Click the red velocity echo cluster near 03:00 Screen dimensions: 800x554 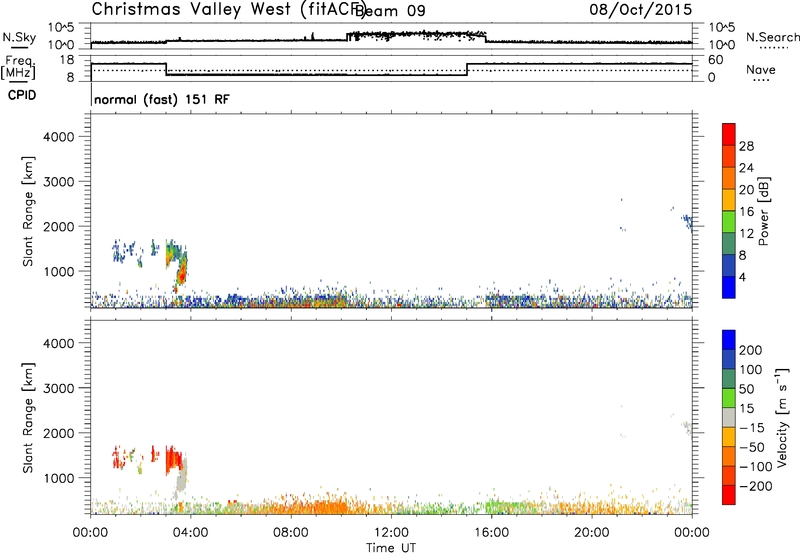point(174,458)
